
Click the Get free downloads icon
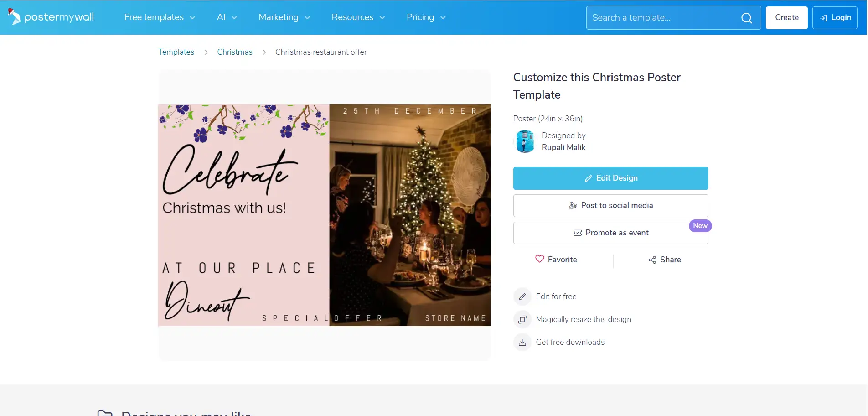[x=522, y=342]
